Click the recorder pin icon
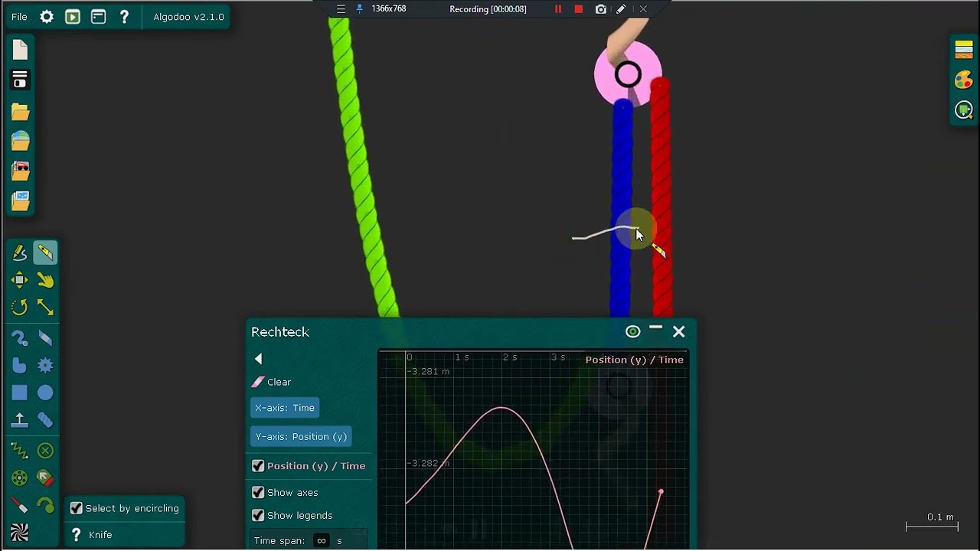980x551 pixels. click(x=359, y=9)
